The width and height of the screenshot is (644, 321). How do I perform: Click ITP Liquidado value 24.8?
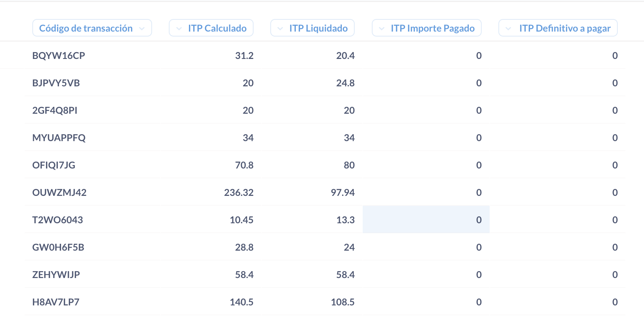[x=345, y=83]
